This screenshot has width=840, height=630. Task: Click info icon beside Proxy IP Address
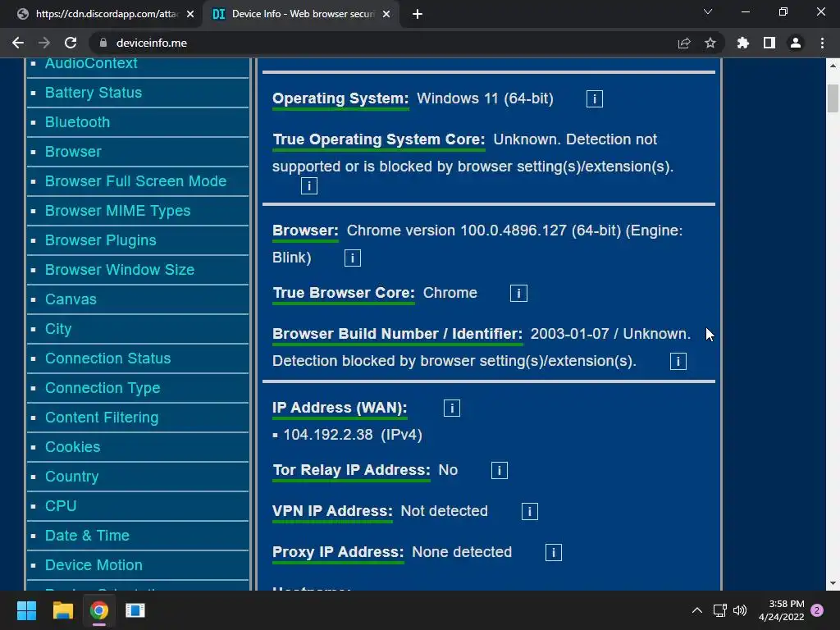pos(554,553)
